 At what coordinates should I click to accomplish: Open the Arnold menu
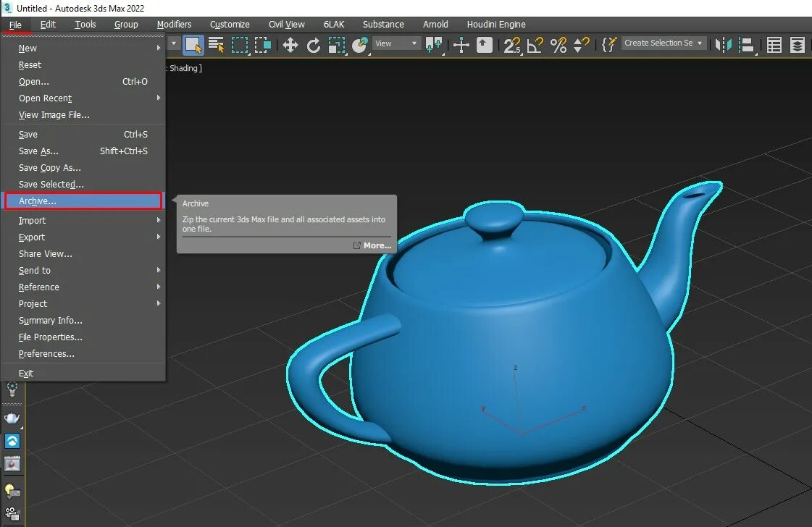tap(435, 25)
